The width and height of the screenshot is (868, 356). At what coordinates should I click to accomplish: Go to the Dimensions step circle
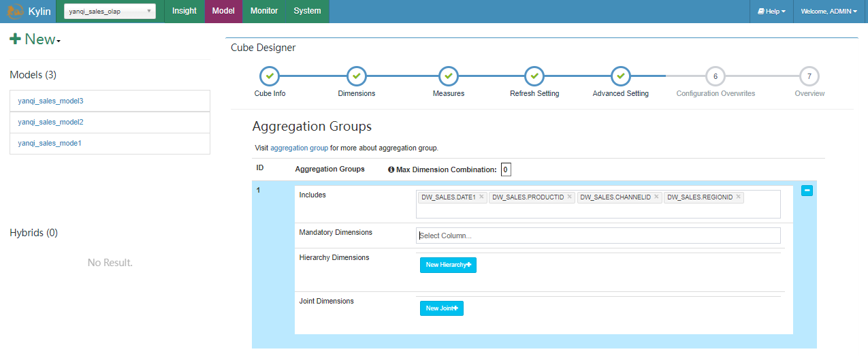coord(357,76)
